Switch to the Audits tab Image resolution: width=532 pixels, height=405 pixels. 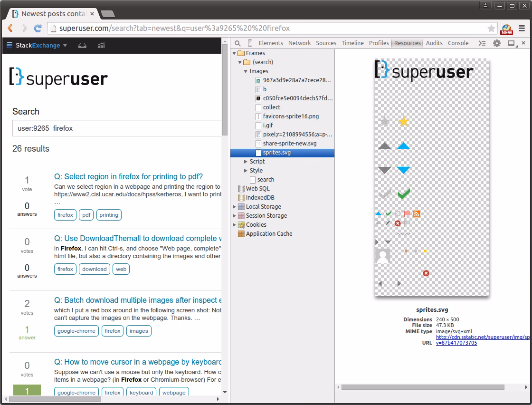pos(434,43)
